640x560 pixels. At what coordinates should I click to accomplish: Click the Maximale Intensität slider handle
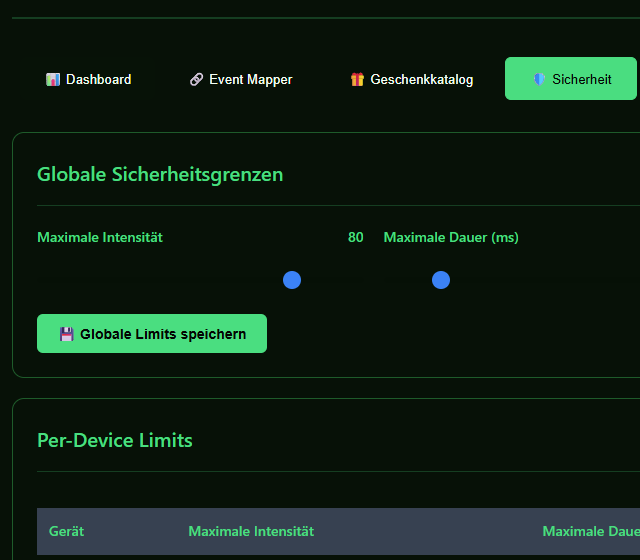[292, 280]
